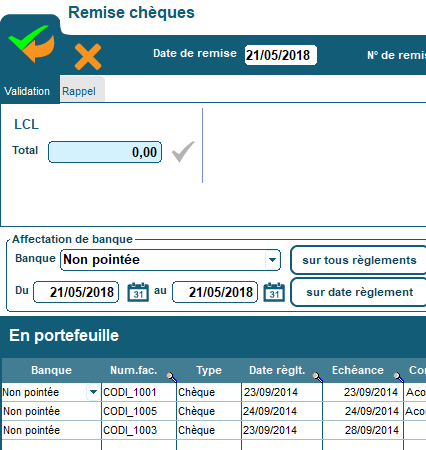The height and width of the screenshot is (450, 426).
Task: Open the calendar next to au date
Action: click(274, 292)
